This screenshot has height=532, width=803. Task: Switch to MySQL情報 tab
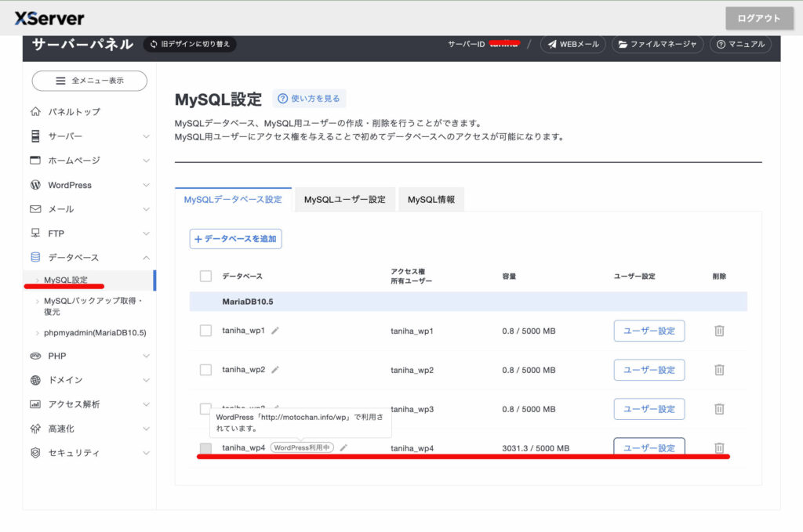[431, 200]
